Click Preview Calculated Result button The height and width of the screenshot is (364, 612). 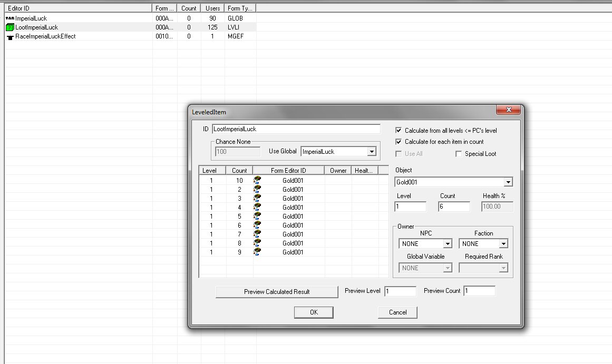coord(277,292)
